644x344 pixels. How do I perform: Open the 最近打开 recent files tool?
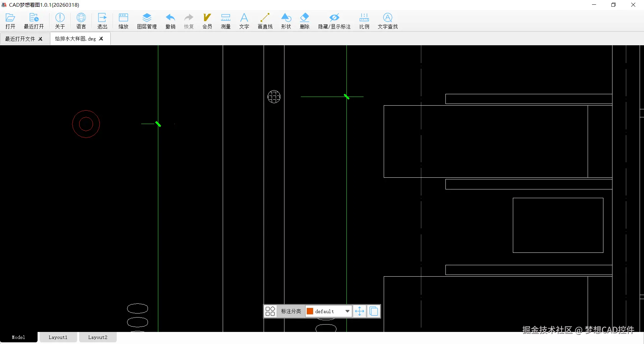(x=34, y=21)
